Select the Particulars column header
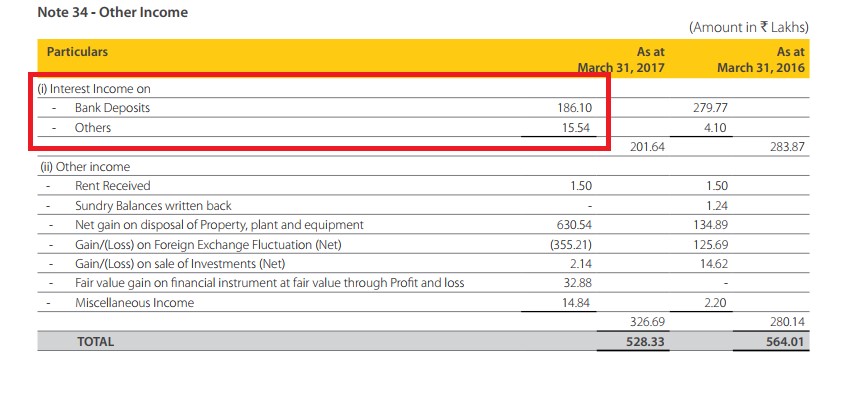The image size is (853, 403). point(77,52)
